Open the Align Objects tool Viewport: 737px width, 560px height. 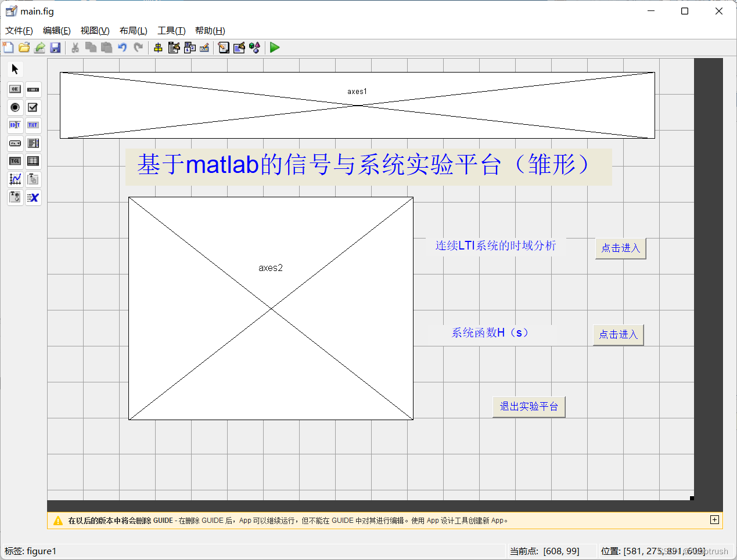tap(158, 48)
